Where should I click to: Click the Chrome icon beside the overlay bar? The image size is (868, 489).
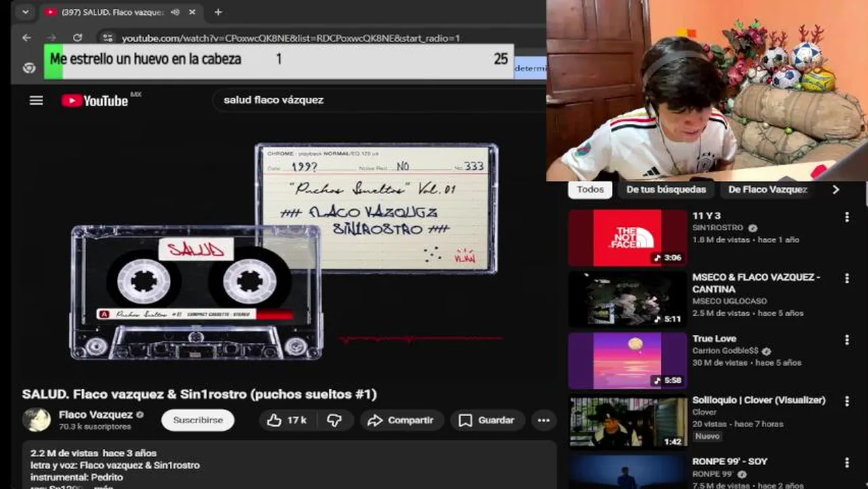29,68
